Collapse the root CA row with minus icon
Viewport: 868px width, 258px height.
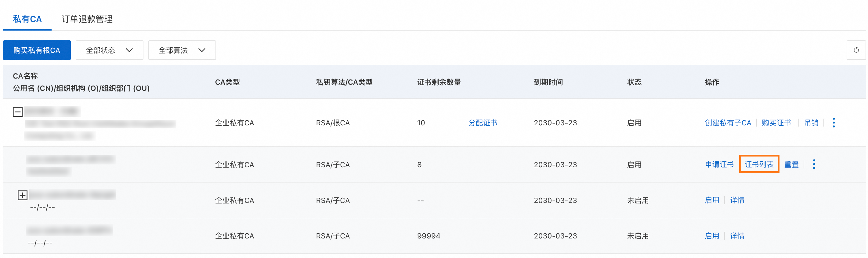pyautogui.click(x=17, y=112)
